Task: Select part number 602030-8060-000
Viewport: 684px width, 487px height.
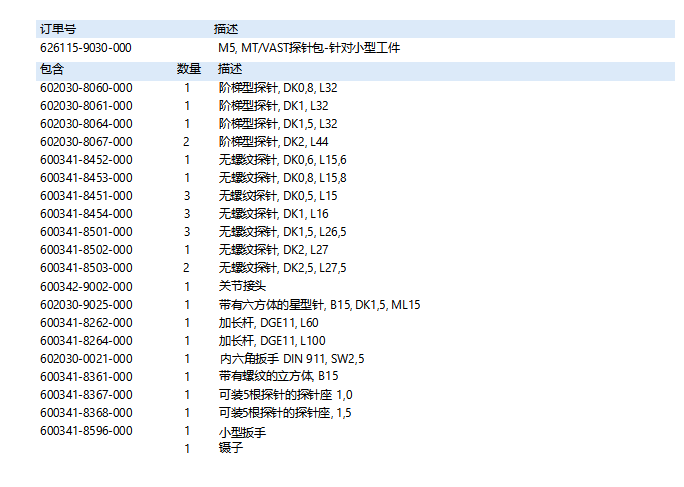Action: click(86, 88)
